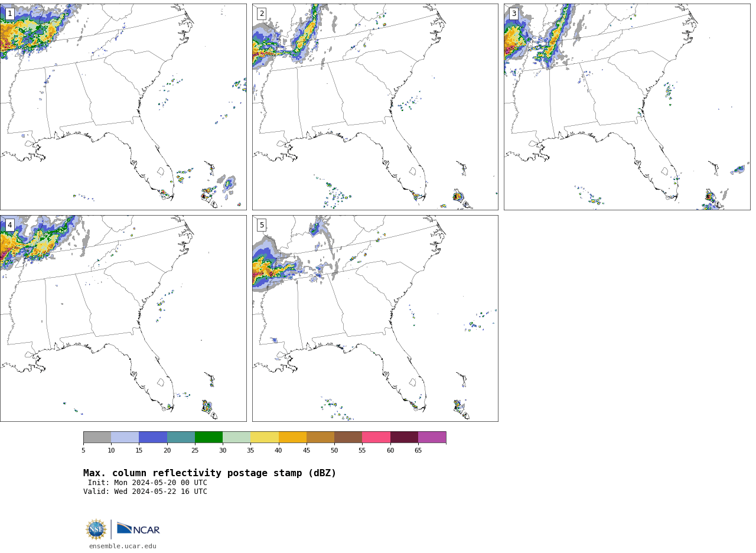Click the member label '3' box

pos(514,14)
